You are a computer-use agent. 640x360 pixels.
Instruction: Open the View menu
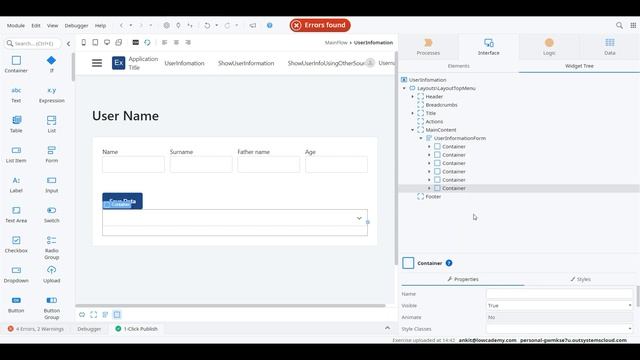click(x=52, y=25)
